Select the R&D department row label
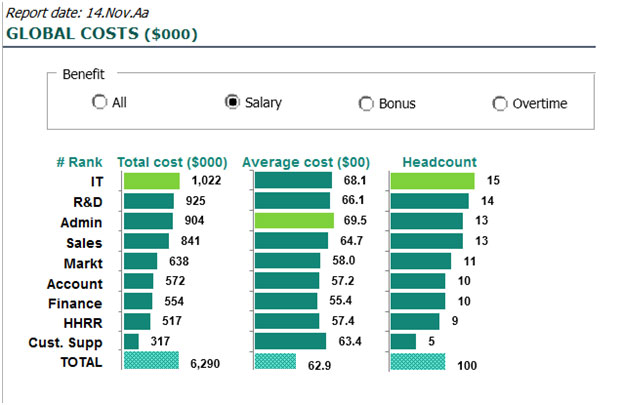 (88, 202)
